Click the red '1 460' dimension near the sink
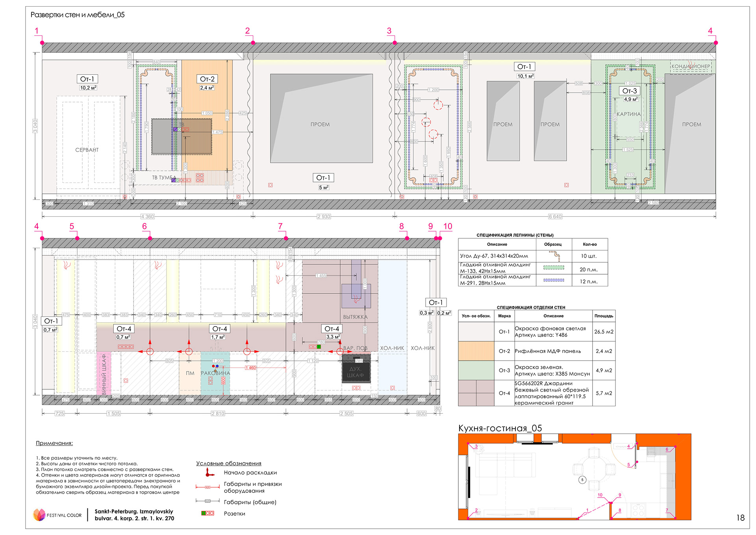 250,368
